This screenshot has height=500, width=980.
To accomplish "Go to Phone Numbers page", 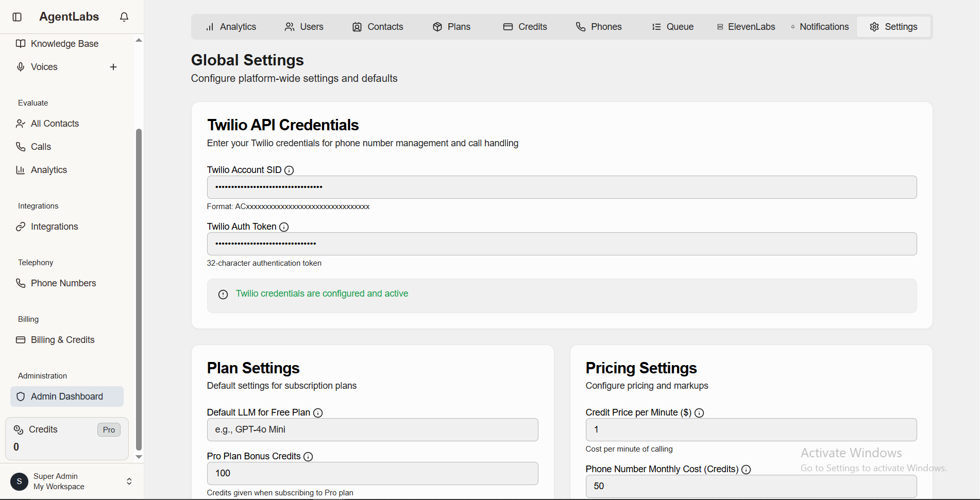I will [x=63, y=283].
